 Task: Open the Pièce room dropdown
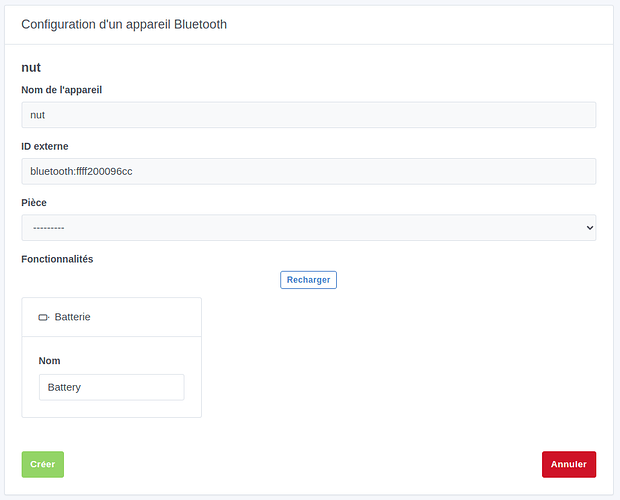308,228
